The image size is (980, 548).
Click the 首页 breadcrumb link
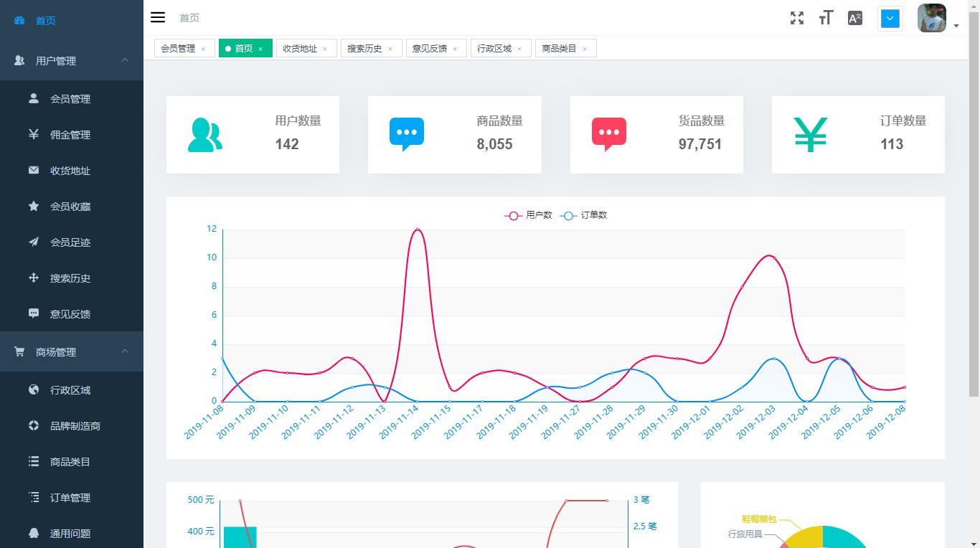[x=189, y=17]
